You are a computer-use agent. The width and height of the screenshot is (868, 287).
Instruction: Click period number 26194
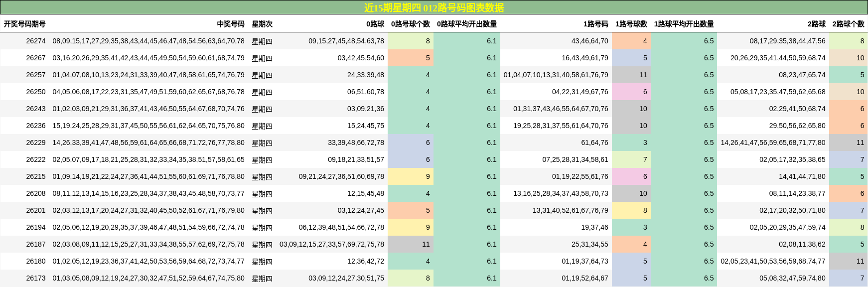pos(36,227)
